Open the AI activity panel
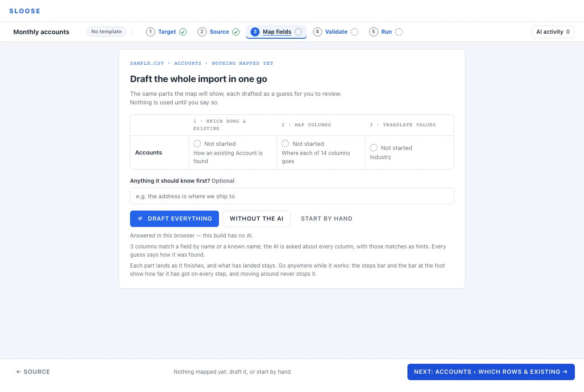The height and width of the screenshot is (392, 584). [553, 32]
